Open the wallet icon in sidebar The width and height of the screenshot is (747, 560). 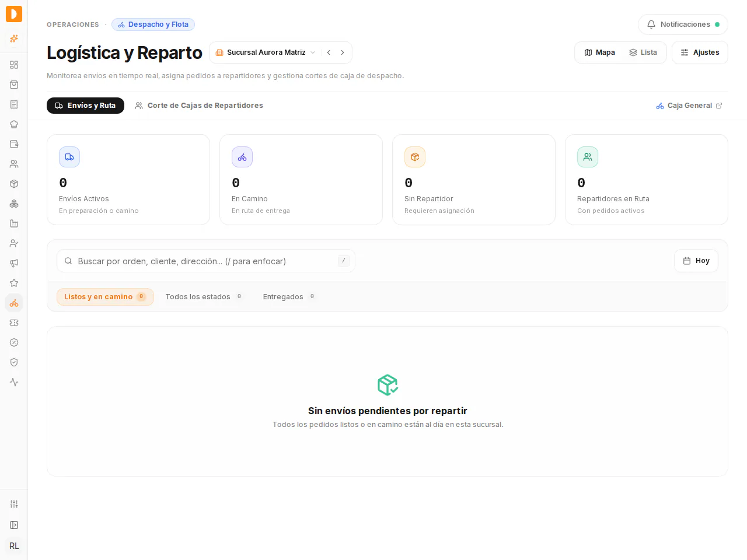pyautogui.click(x=14, y=144)
